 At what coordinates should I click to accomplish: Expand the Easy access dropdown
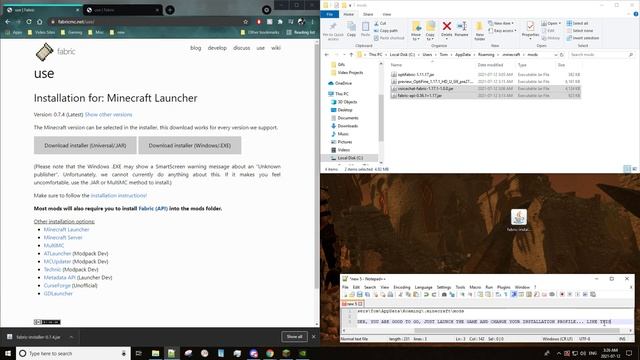click(502, 31)
